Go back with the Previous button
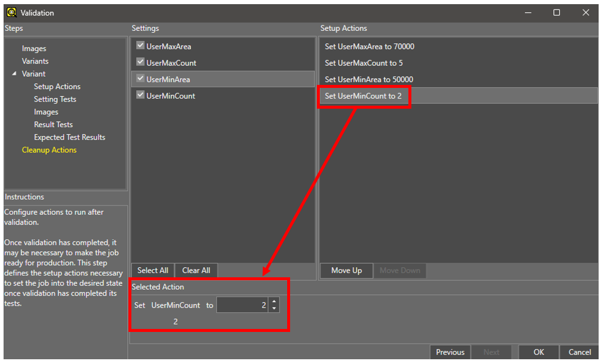 click(450, 352)
